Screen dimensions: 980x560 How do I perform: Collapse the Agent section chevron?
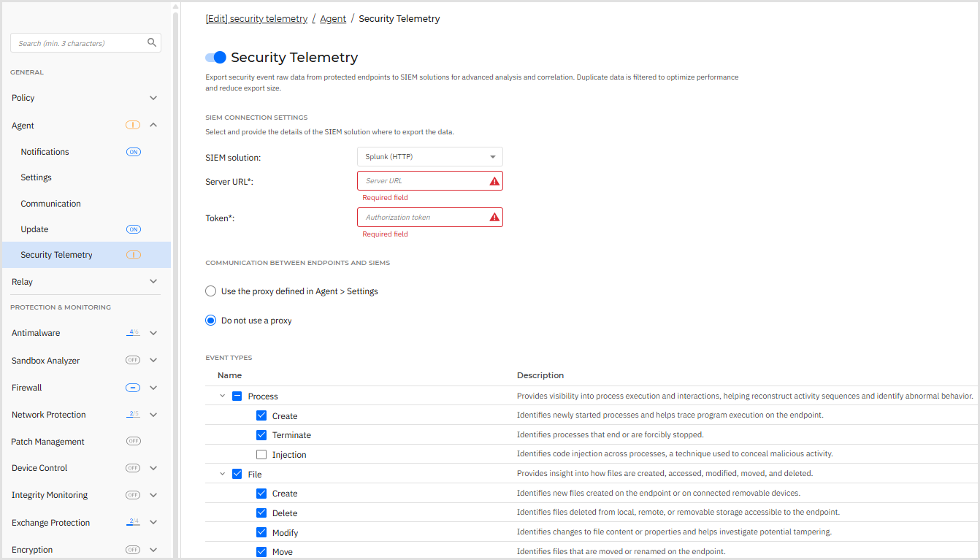(x=153, y=126)
